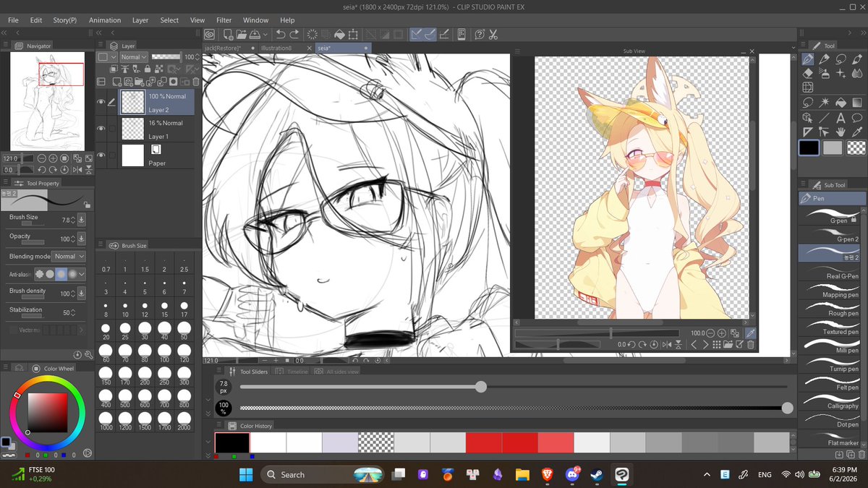Image resolution: width=868 pixels, height=488 pixels.
Task: Hide Layer 2 with its eye icon
Action: click(101, 102)
